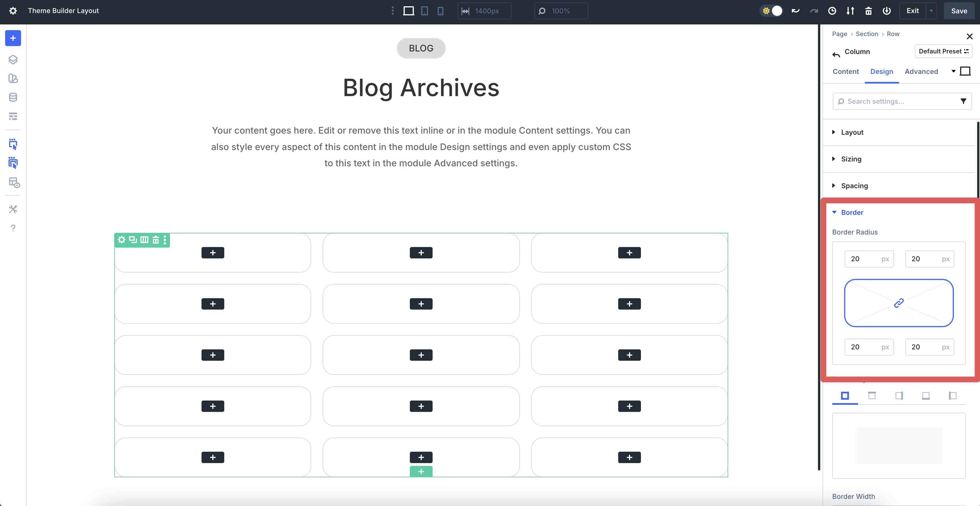This screenshot has height=506, width=980.
Task: Switch to the Content tab
Action: (845, 72)
